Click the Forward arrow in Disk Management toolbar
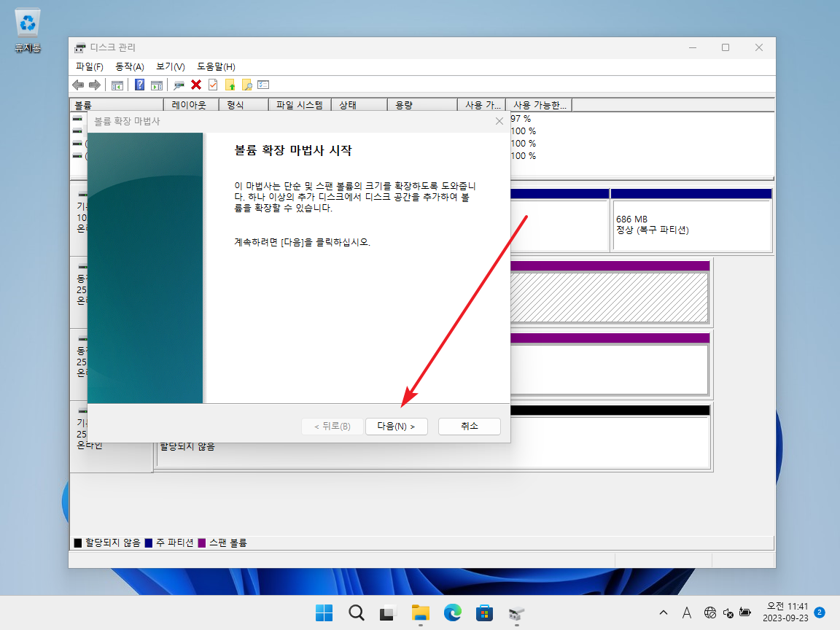Image resolution: width=840 pixels, height=630 pixels. tap(95, 85)
